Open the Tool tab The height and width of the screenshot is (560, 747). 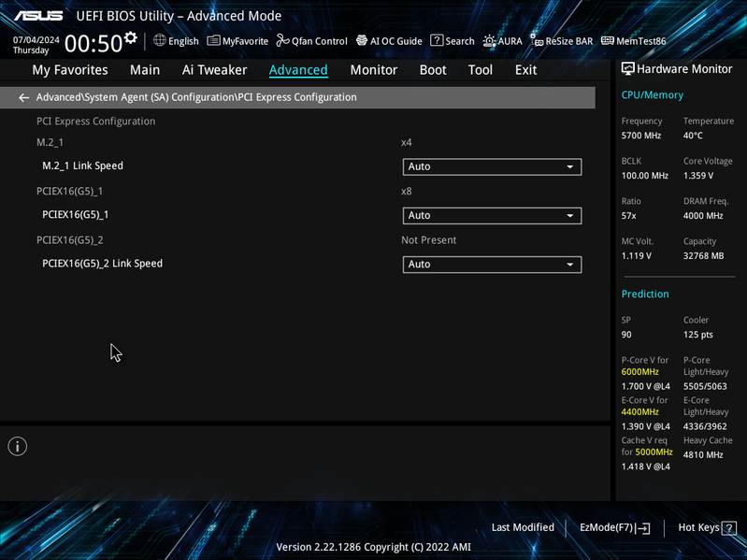point(481,70)
